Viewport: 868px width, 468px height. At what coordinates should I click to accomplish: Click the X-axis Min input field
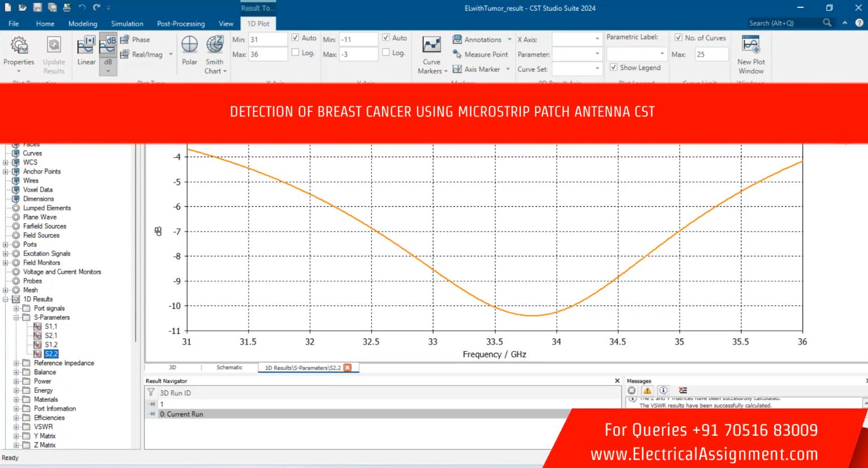[x=268, y=40]
